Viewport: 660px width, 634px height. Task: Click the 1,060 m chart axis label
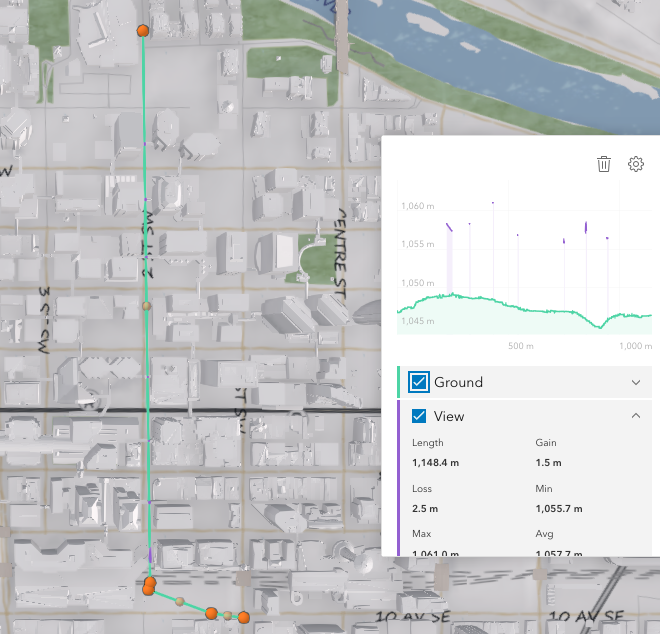418,206
